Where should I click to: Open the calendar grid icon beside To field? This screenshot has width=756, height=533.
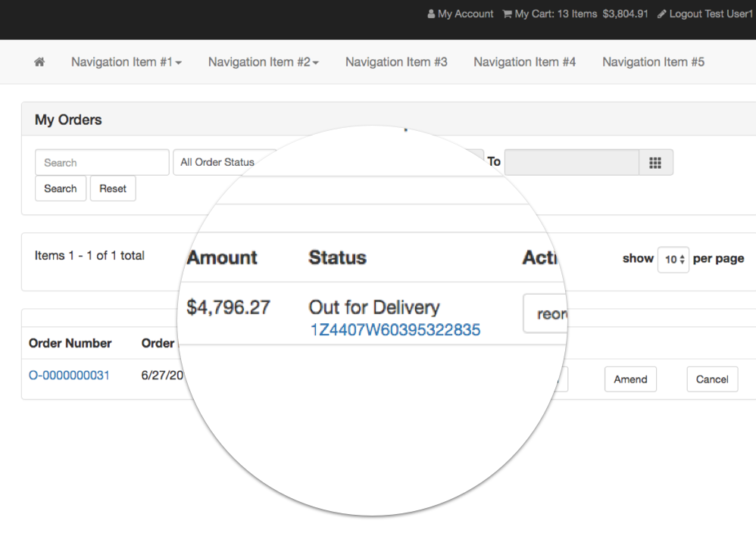(x=655, y=163)
